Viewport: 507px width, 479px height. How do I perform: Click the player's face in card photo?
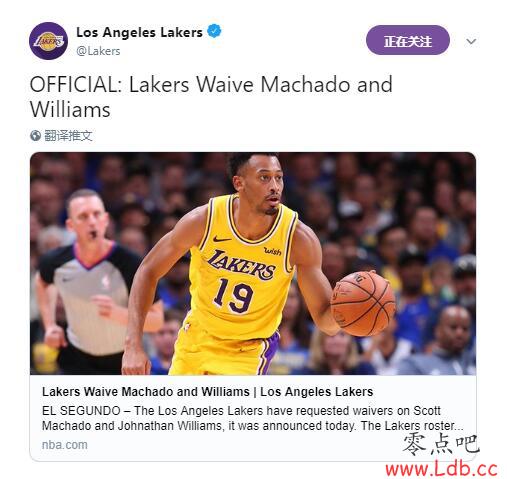263,185
